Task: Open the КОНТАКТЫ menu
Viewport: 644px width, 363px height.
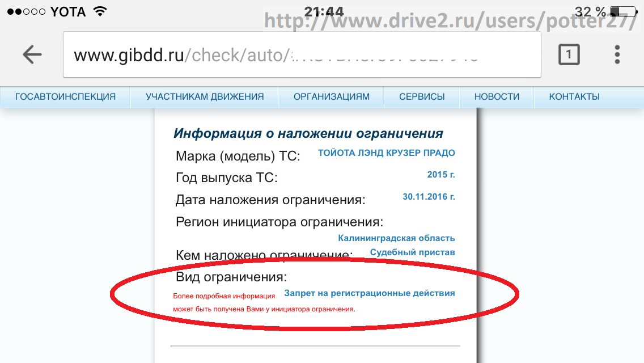Action: (574, 97)
